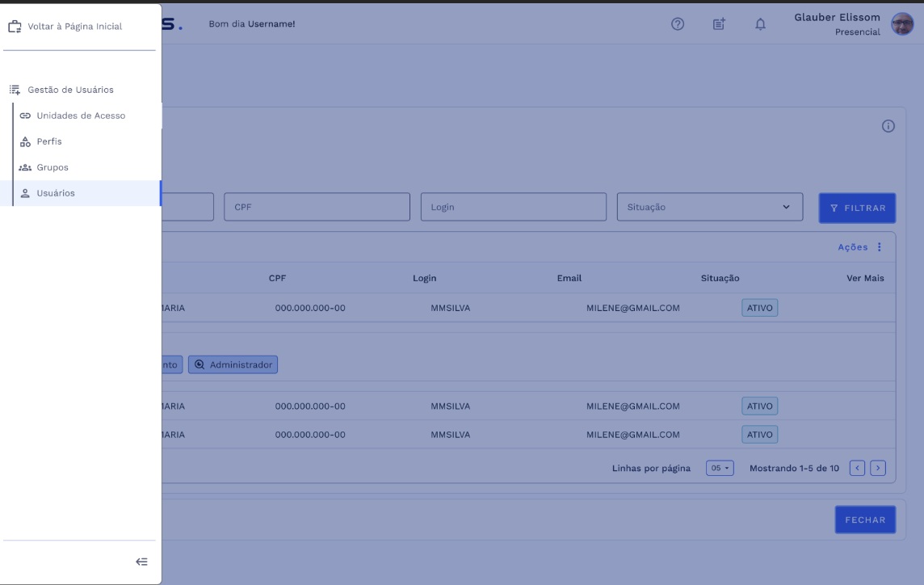Go to previous page arrow
The width and height of the screenshot is (924, 585).
pyautogui.click(x=857, y=468)
